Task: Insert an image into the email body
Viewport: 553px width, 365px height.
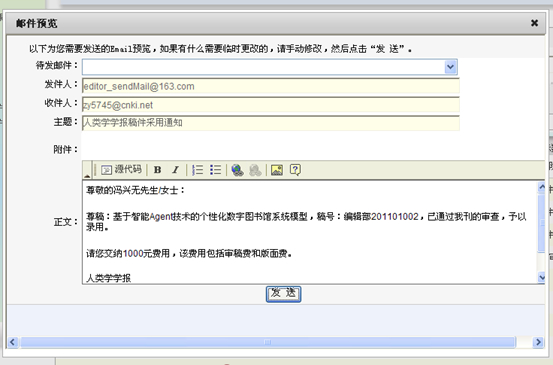Action: [x=277, y=170]
